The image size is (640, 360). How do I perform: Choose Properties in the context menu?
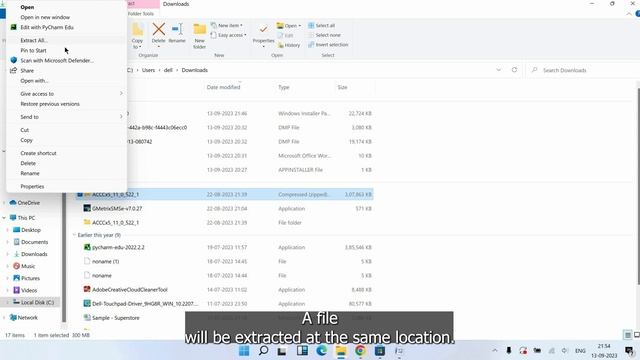pyautogui.click(x=66, y=187)
